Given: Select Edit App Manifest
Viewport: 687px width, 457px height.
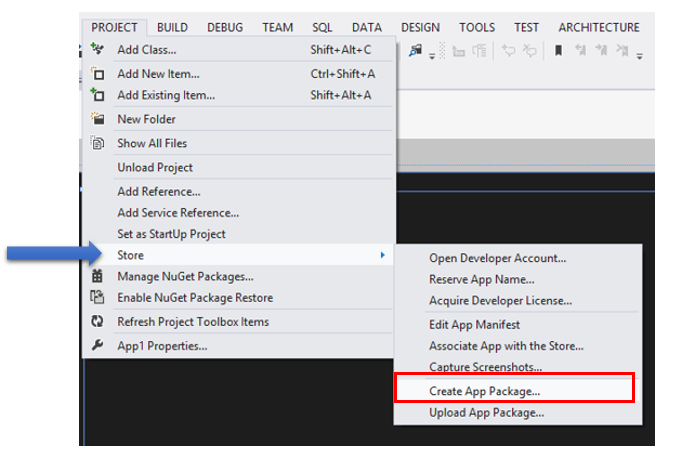Looking at the screenshot, I should coord(474,325).
